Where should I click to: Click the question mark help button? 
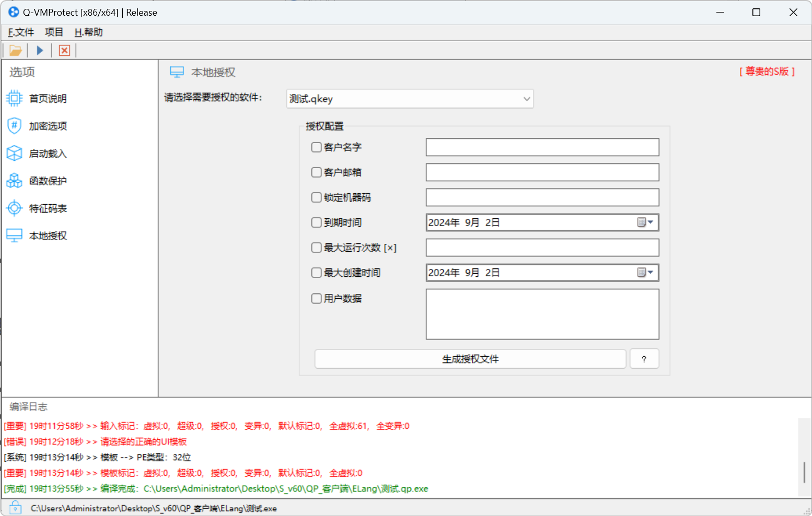point(644,359)
